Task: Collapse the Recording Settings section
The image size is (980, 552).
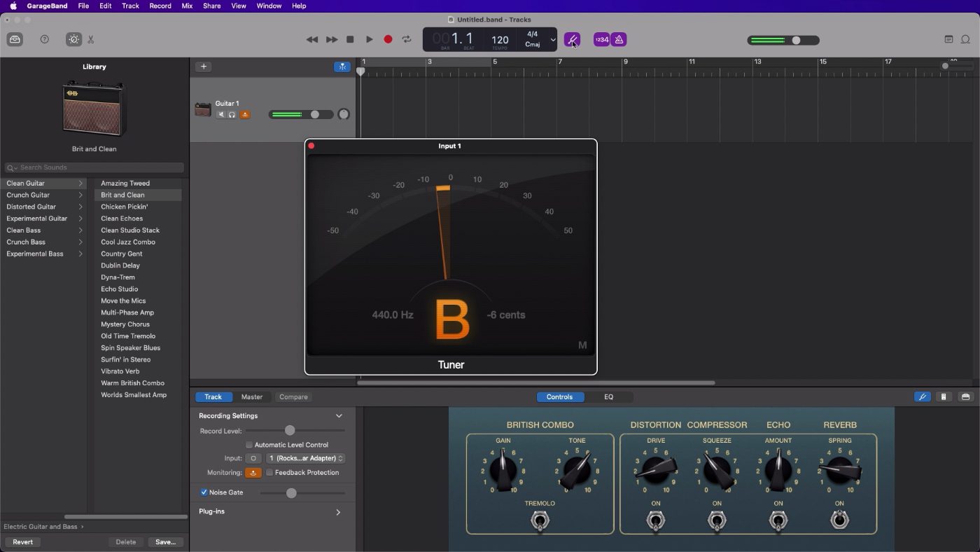Action: pyautogui.click(x=339, y=416)
